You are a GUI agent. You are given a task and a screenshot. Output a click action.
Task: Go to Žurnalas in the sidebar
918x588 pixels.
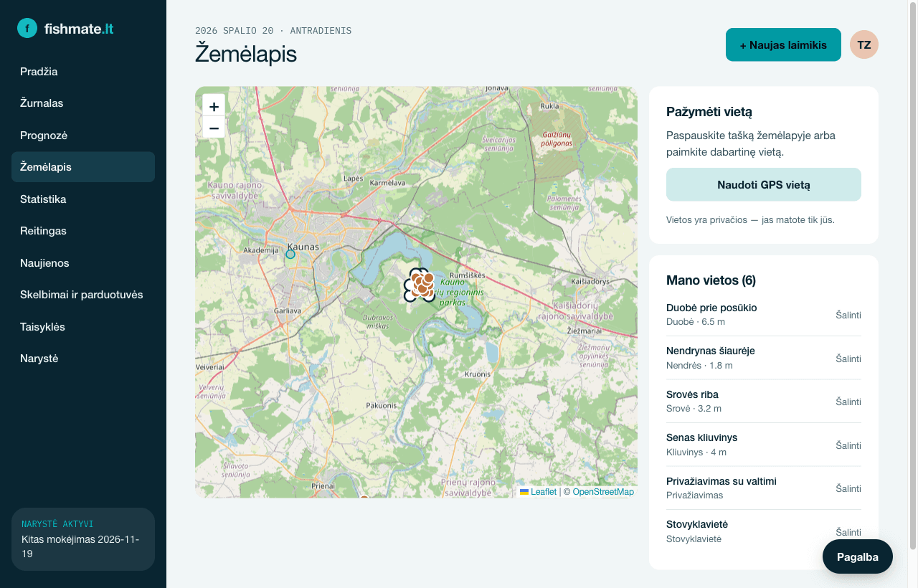tap(83, 103)
